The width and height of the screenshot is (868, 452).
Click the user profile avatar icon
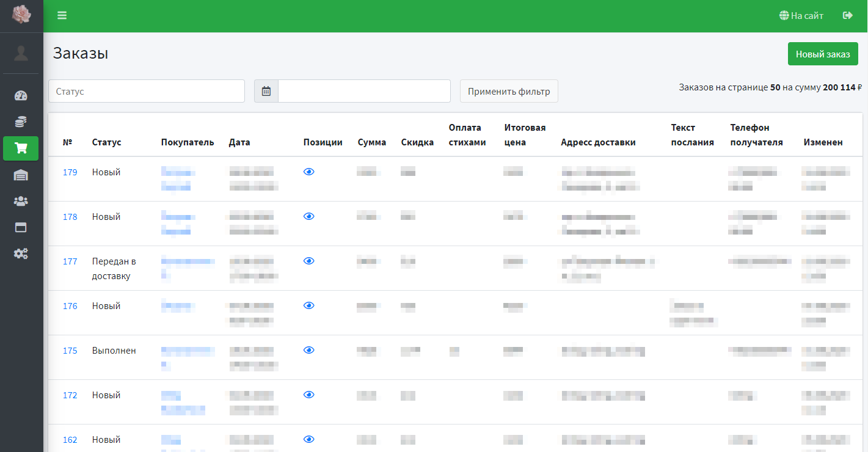[x=21, y=53]
